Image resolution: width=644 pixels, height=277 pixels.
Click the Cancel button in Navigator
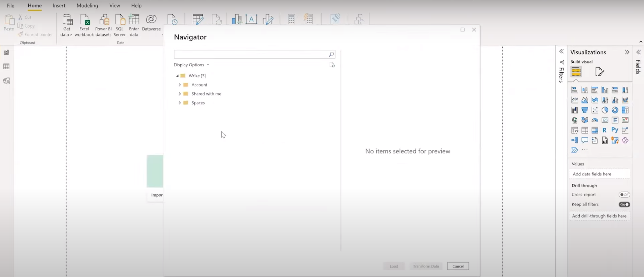[458, 266]
